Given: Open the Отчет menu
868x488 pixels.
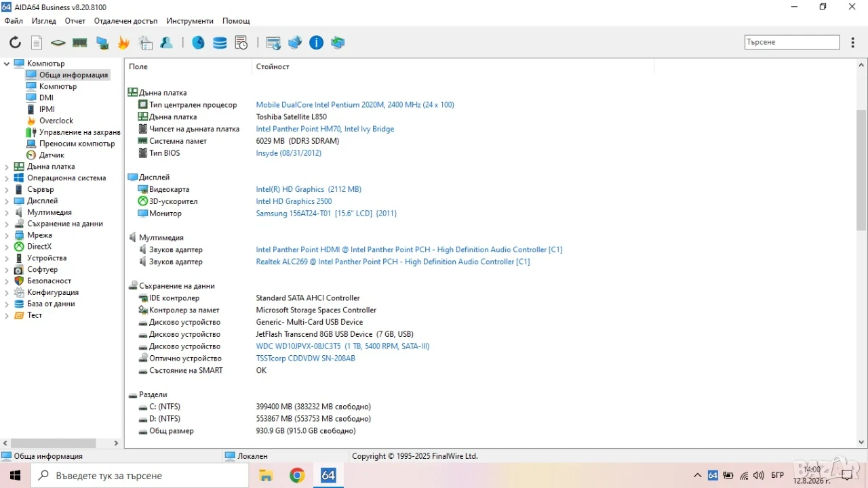Looking at the screenshot, I should tap(75, 21).
